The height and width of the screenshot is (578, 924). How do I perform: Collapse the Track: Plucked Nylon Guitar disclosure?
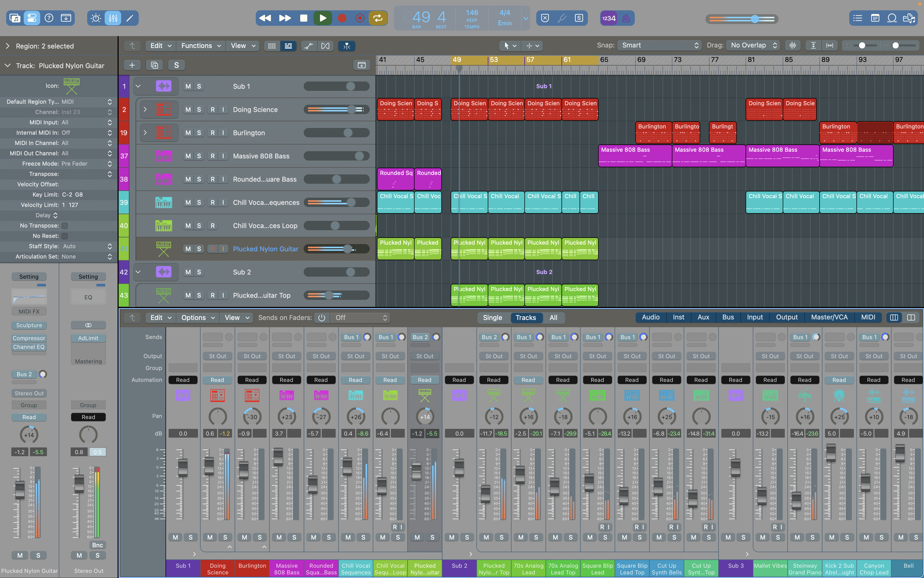click(8, 66)
